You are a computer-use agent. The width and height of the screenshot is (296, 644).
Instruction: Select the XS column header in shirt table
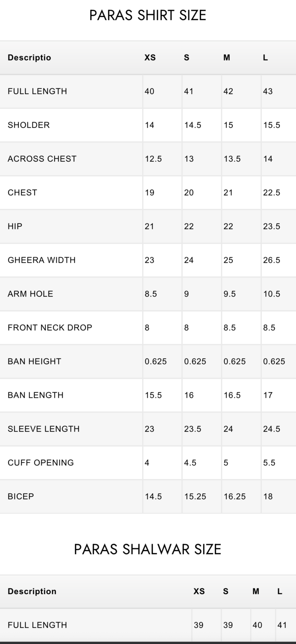click(150, 58)
